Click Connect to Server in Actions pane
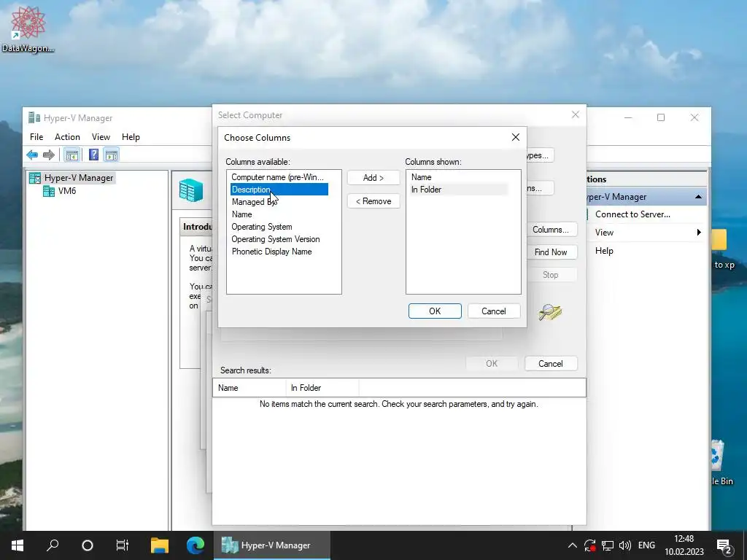The image size is (747, 560). pos(632,214)
